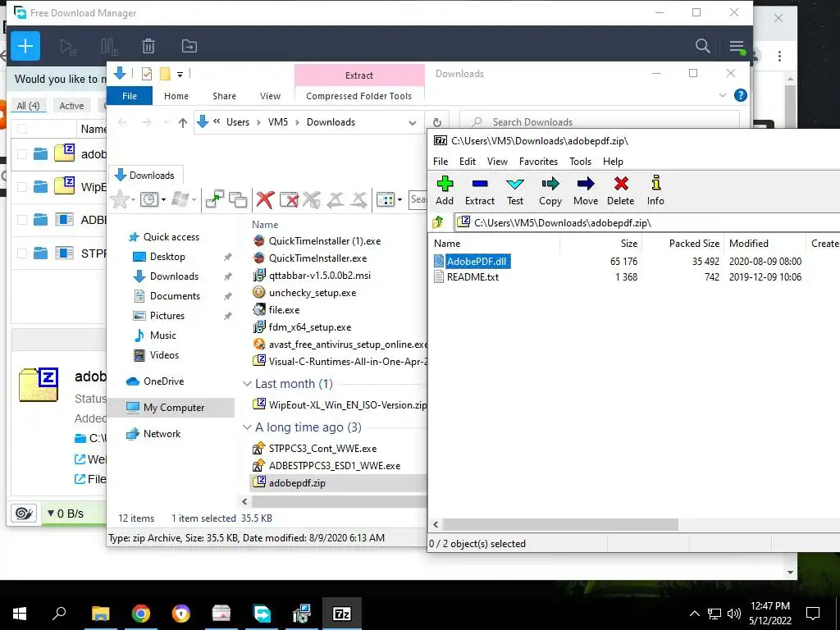This screenshot has height=630, width=840.
Task: Click the VM5 breadcrumb in address bar
Action: point(277,122)
